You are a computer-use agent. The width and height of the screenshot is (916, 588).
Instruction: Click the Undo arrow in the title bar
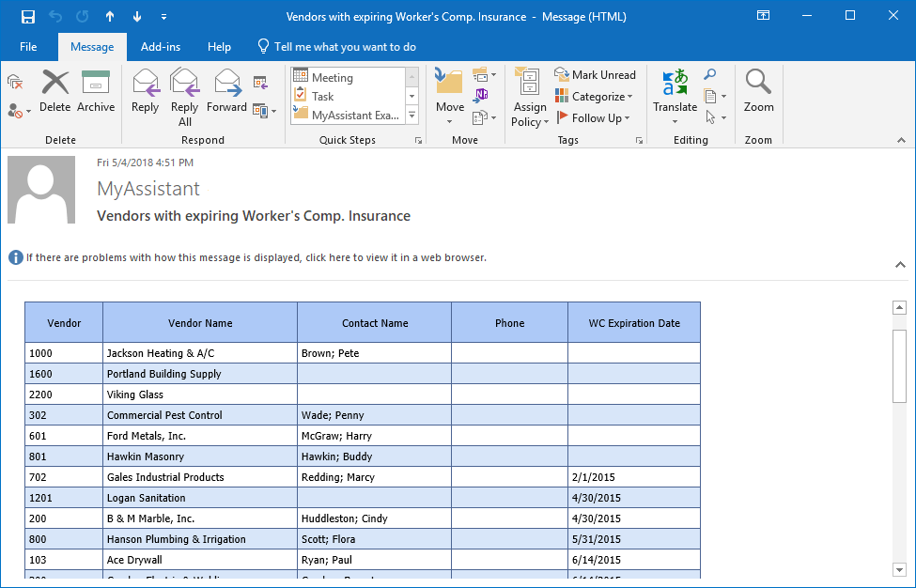(x=55, y=17)
